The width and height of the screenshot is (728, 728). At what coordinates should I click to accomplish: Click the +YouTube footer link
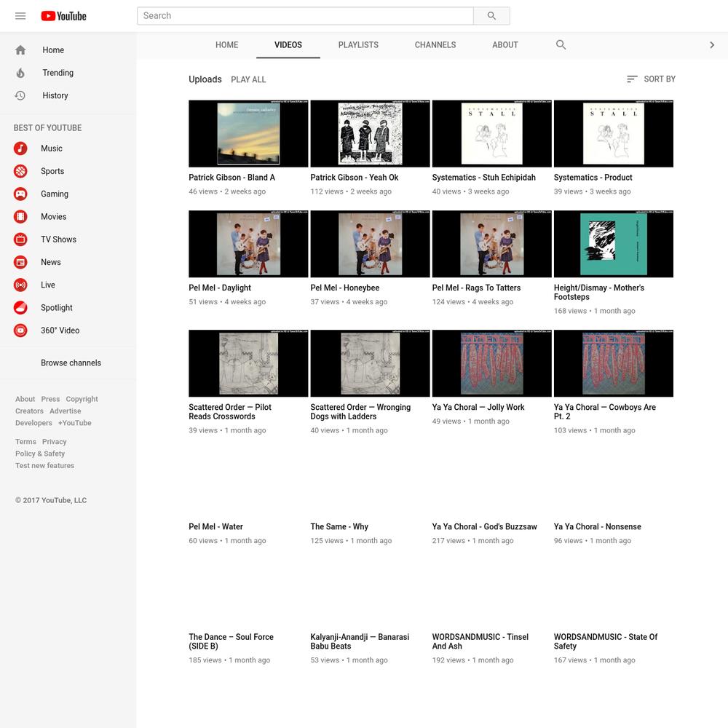[75, 423]
